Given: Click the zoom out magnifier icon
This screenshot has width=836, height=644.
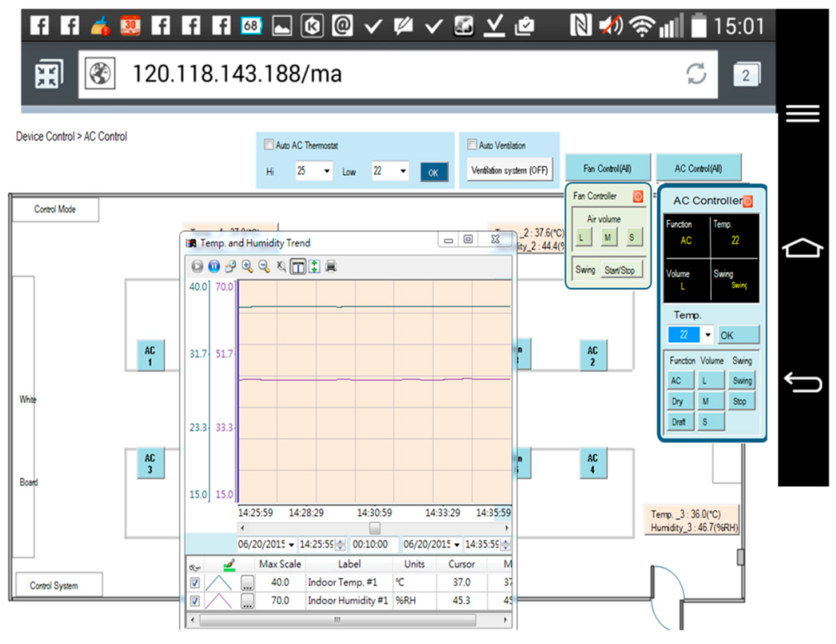Looking at the screenshot, I should 264,266.
